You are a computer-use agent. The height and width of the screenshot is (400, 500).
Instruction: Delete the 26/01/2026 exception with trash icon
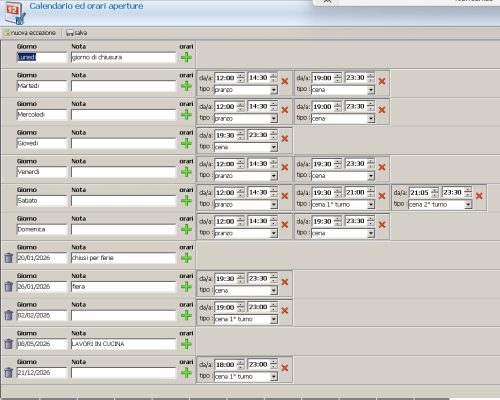9,286
